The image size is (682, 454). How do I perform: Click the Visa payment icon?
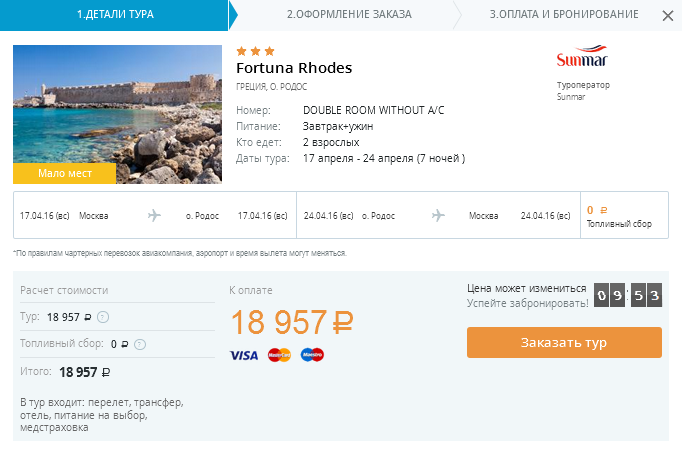click(244, 355)
